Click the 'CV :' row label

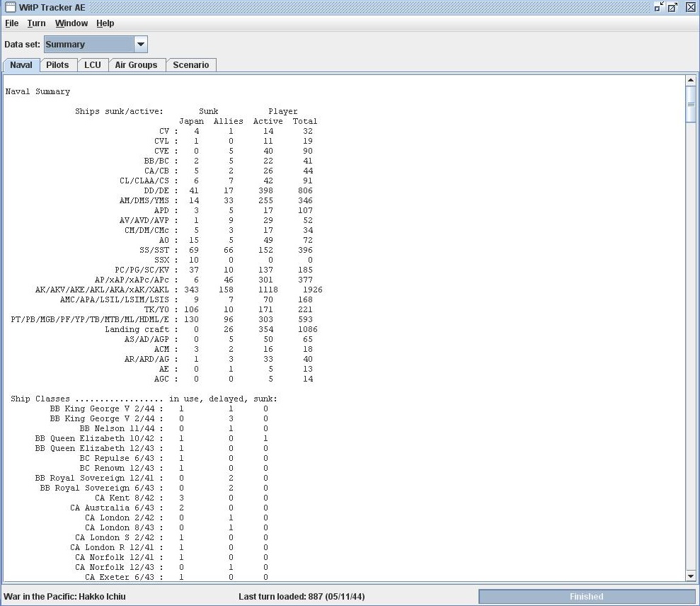click(168, 131)
